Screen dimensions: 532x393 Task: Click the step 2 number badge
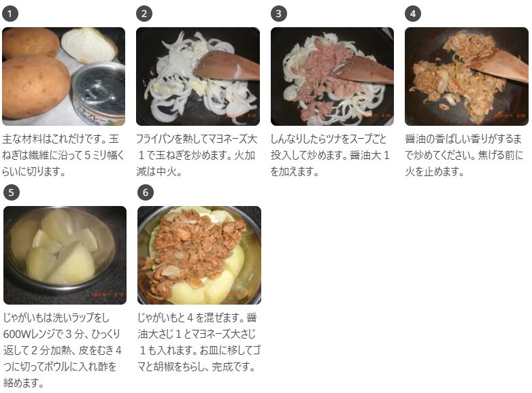pos(144,14)
